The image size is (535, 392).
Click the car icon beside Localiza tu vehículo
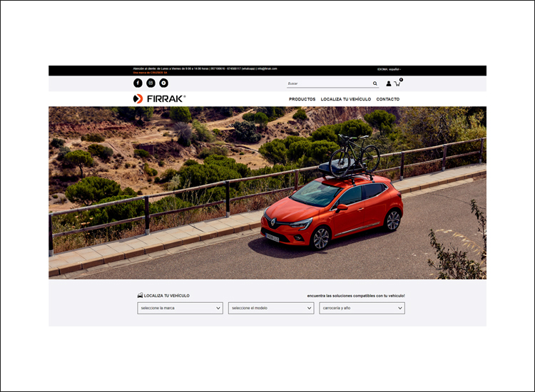[140, 295]
